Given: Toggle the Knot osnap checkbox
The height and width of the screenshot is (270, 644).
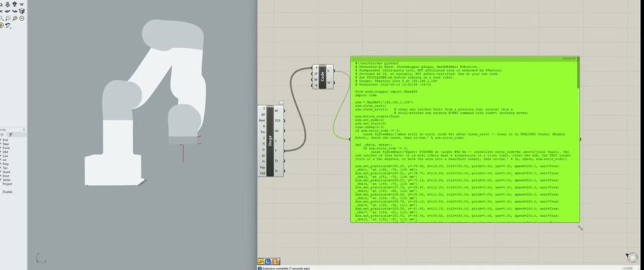Looking at the screenshot, I should (1, 176).
